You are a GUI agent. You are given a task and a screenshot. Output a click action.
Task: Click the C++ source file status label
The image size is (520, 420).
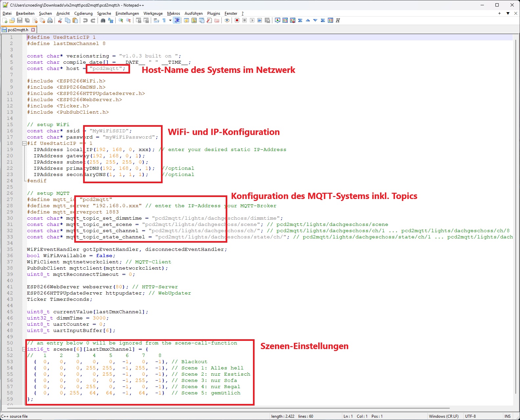(x=14, y=416)
